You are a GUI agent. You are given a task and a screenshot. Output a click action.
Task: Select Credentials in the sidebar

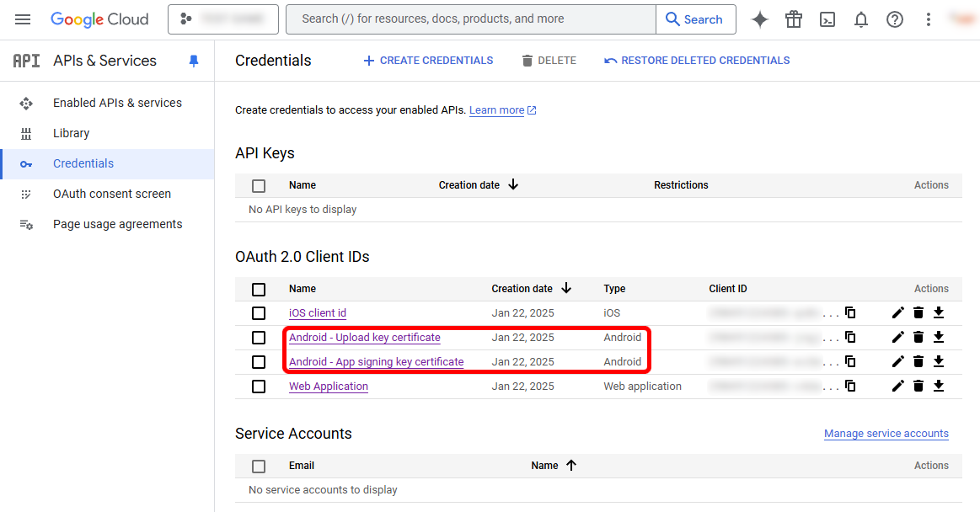tap(107, 163)
